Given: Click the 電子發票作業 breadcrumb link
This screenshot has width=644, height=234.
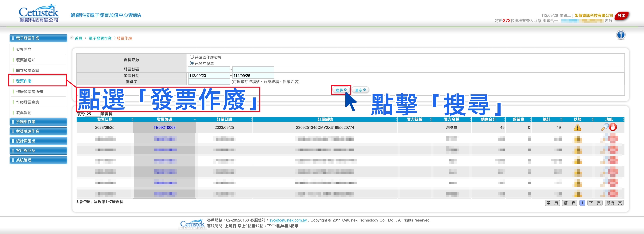Looking at the screenshot, I should pos(100,38).
